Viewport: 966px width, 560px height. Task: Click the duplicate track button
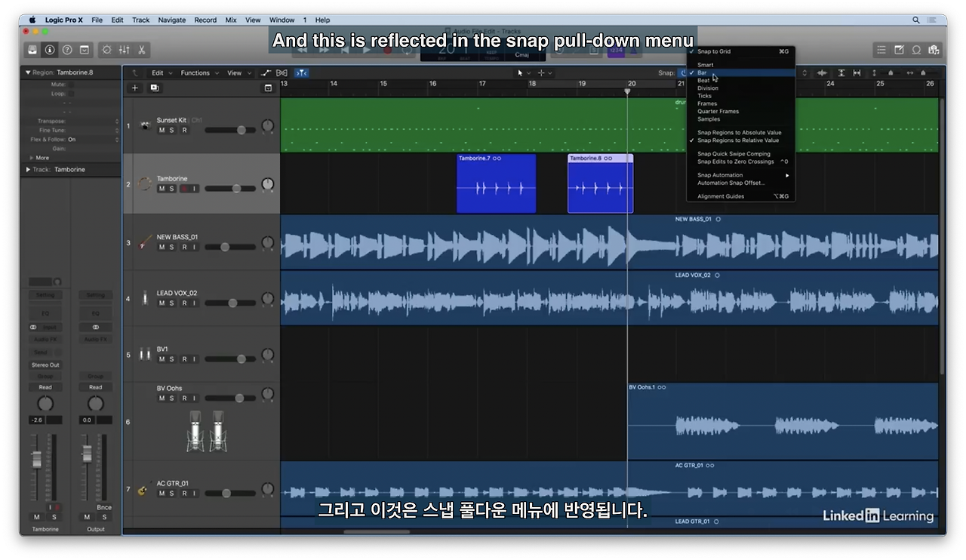tap(154, 88)
